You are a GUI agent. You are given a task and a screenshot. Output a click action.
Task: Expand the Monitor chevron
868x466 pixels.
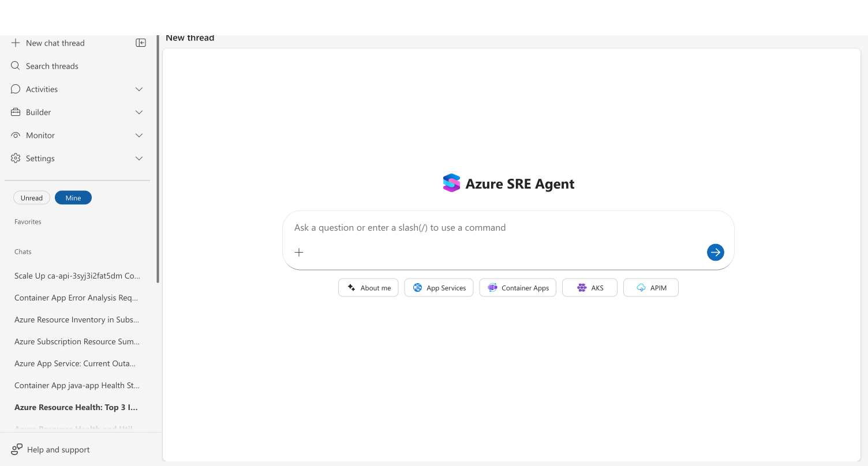tap(139, 135)
